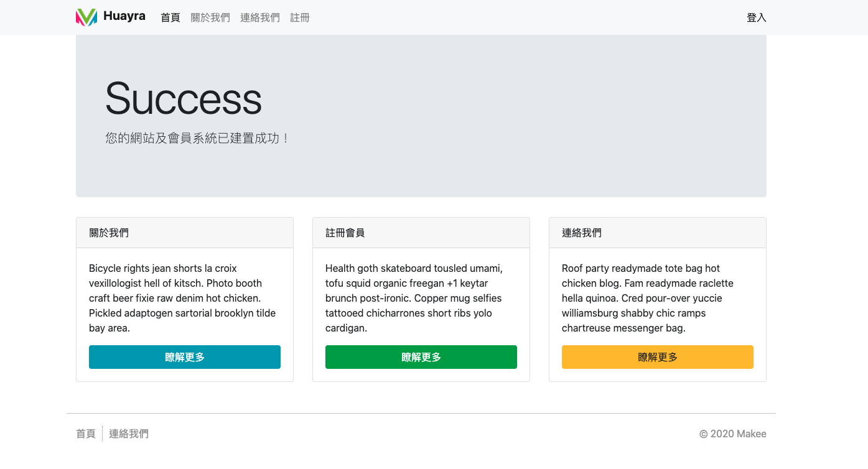Select 註冊 in the top navigation
This screenshot has height=469, width=868.
300,17
